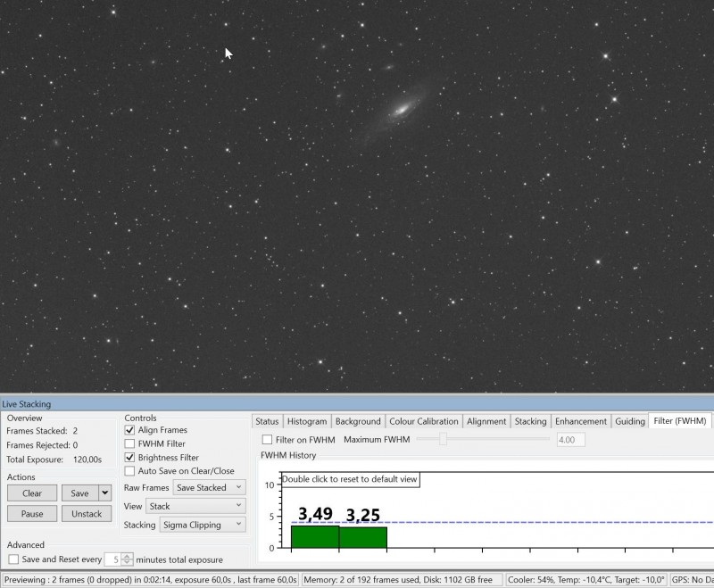Select the Alignment tab
The height and width of the screenshot is (588, 714).
pyautogui.click(x=486, y=421)
